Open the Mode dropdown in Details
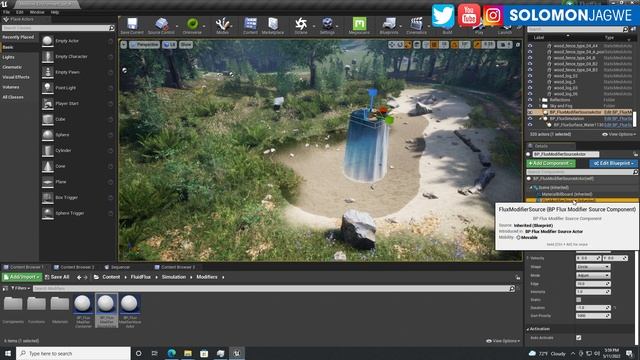The height and width of the screenshot is (360, 640). [593, 276]
